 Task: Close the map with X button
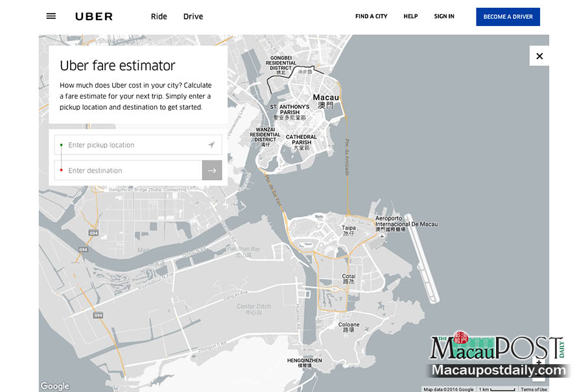pos(539,56)
